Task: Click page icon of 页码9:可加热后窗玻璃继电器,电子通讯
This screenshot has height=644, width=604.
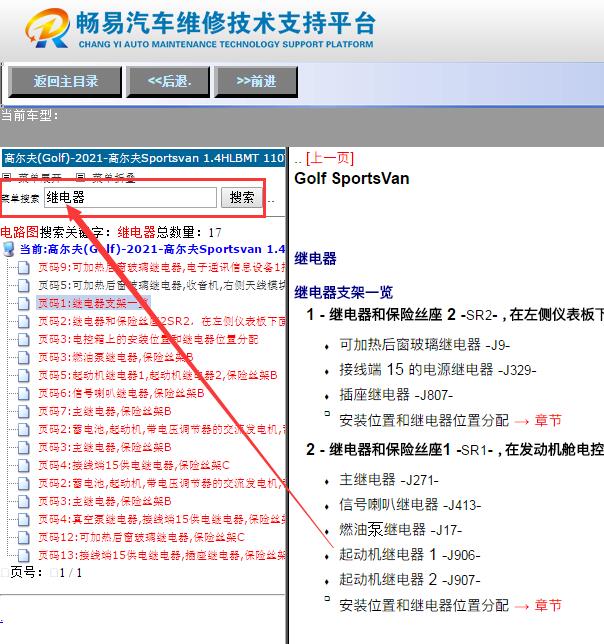Action: coord(24,267)
